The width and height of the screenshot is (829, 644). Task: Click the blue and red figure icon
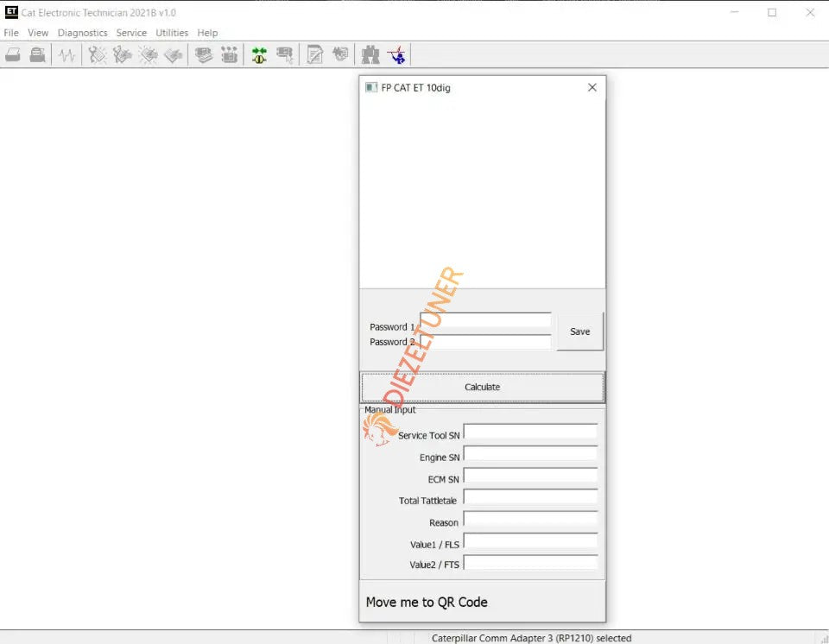coord(396,54)
